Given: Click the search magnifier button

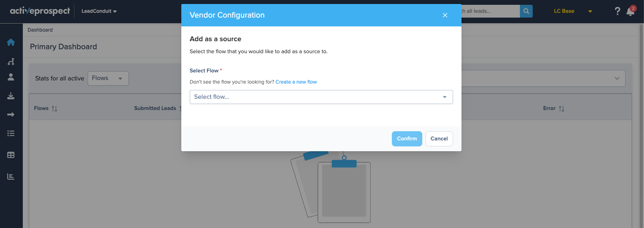Looking at the screenshot, I should pos(526,11).
